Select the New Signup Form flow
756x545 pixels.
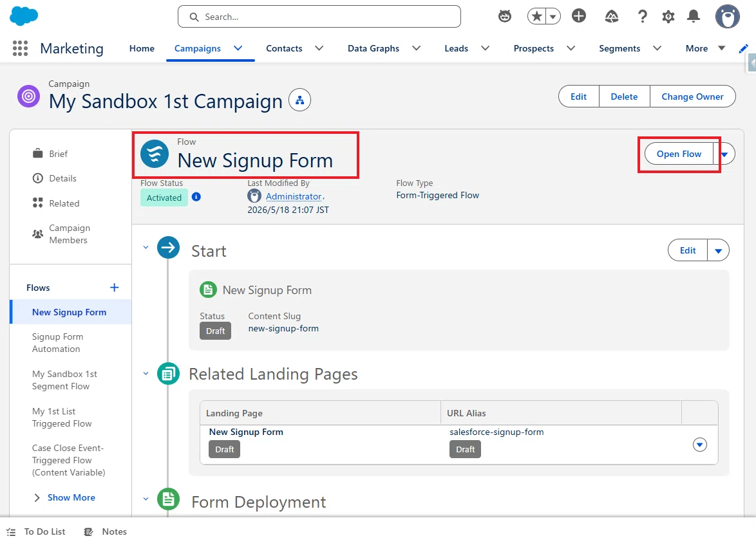(70, 312)
